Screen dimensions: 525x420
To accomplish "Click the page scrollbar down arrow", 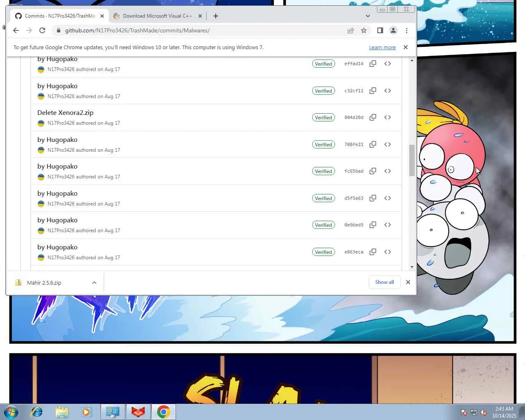I will [412, 267].
